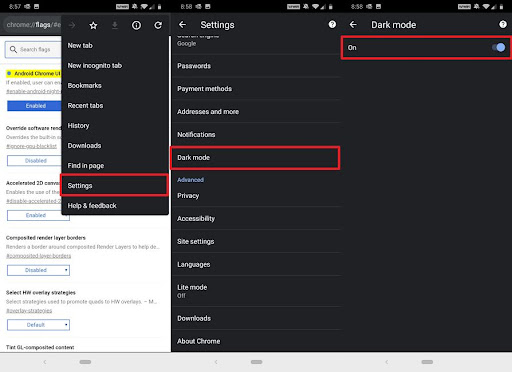
Task: Tap Android home pill under Dark mode screen
Action: (x=427, y=362)
